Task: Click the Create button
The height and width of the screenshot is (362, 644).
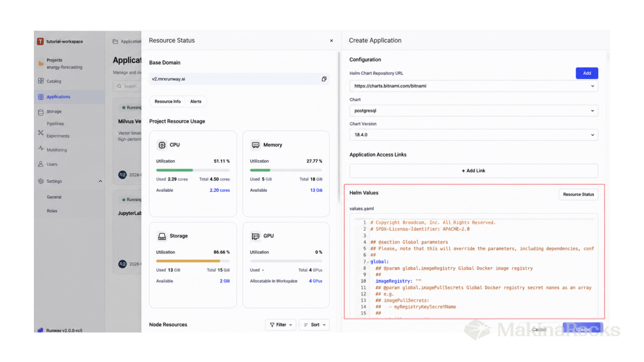Action: [x=582, y=329]
